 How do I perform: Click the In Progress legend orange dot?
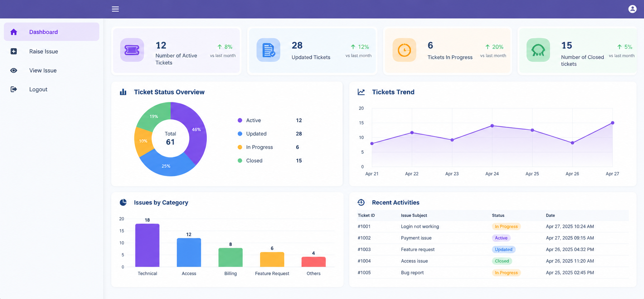[x=240, y=147]
